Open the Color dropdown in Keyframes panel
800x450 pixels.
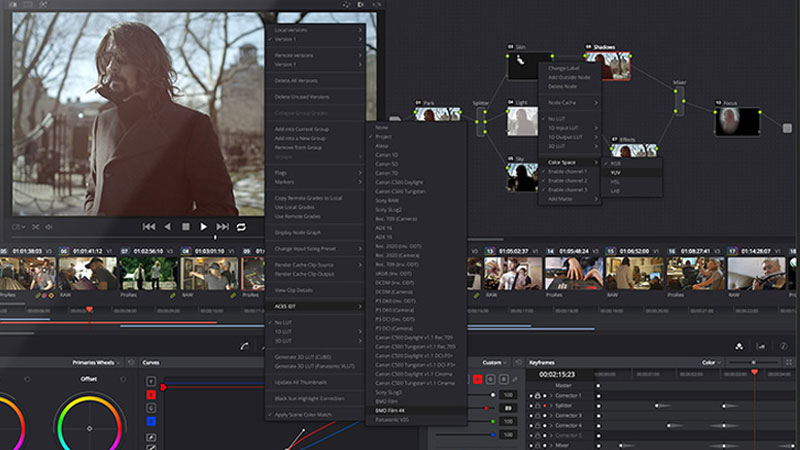(712, 362)
